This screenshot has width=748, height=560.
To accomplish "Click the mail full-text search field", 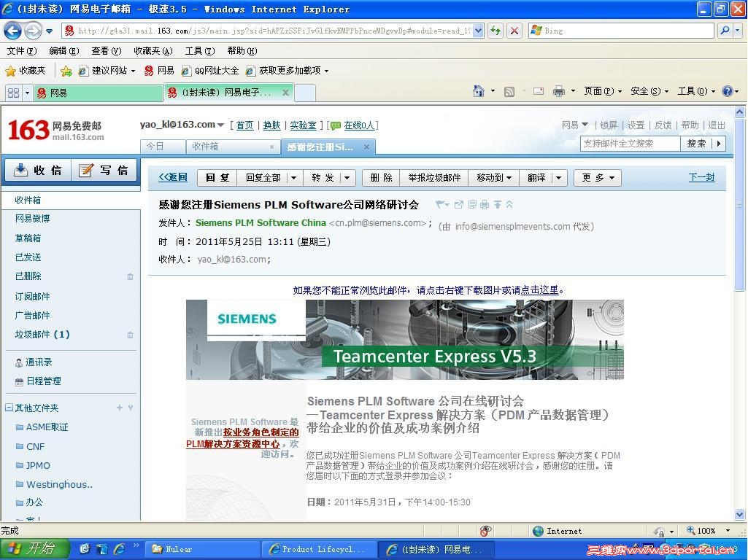I will 630,144.
